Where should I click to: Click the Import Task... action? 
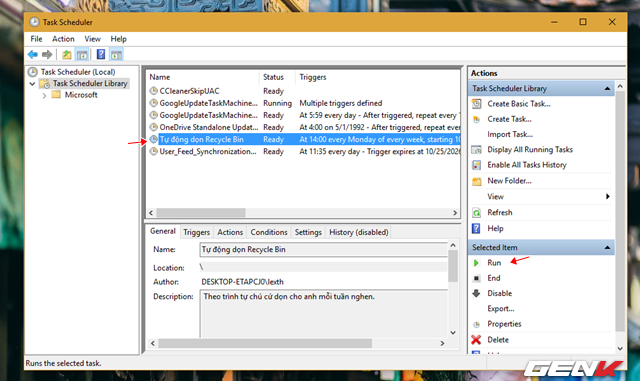(x=510, y=134)
